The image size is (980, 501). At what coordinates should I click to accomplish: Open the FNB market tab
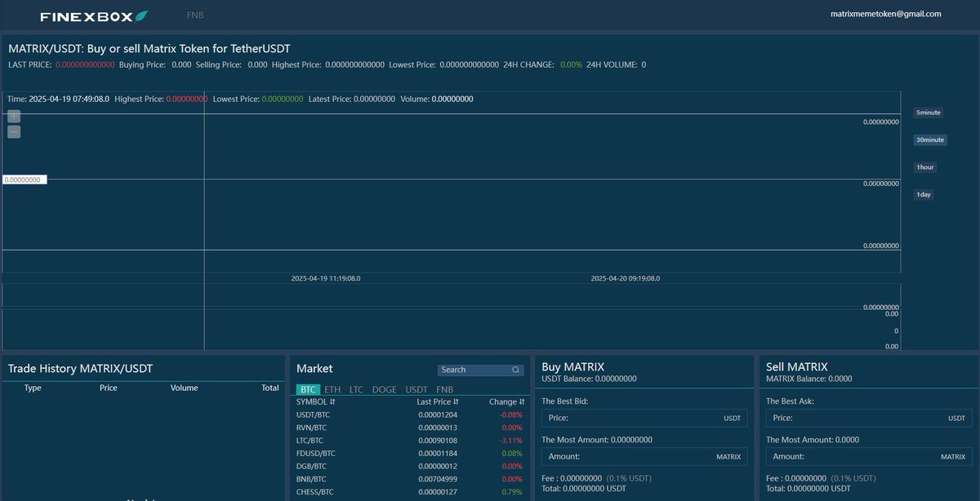pyautogui.click(x=443, y=389)
